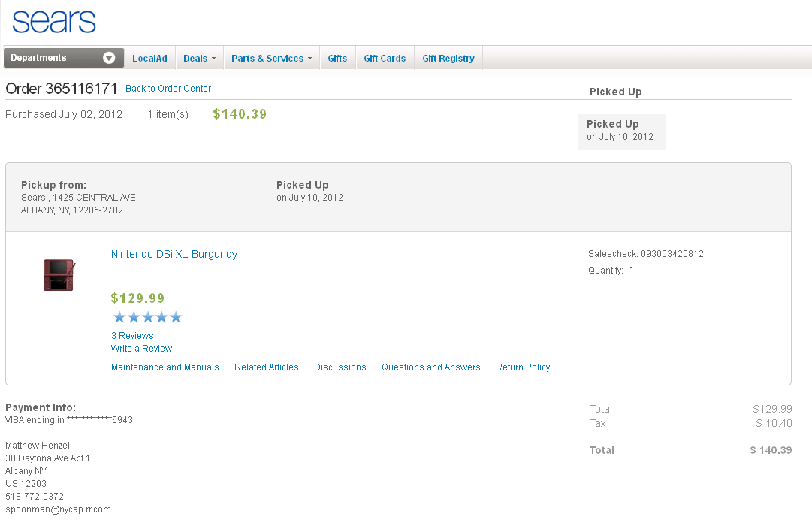The image size is (812, 520).
Task: Click the phone number 518-772-0372
Action: click(35, 496)
